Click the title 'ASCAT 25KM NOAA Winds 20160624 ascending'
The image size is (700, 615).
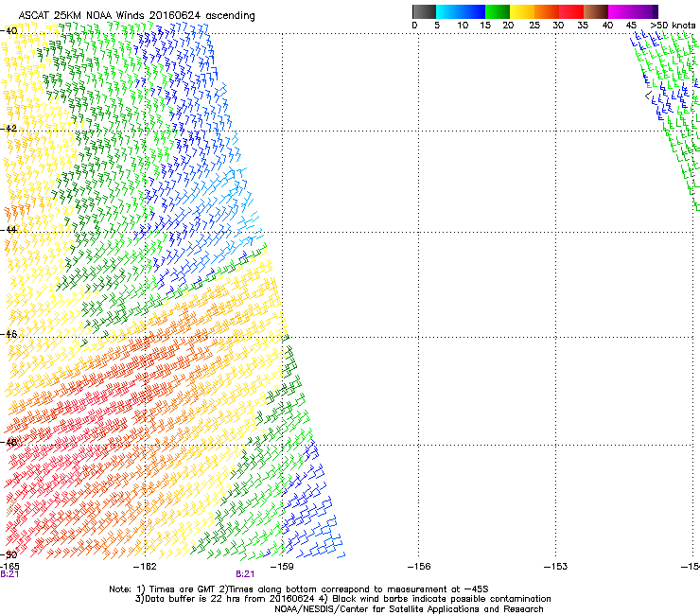pos(136,16)
